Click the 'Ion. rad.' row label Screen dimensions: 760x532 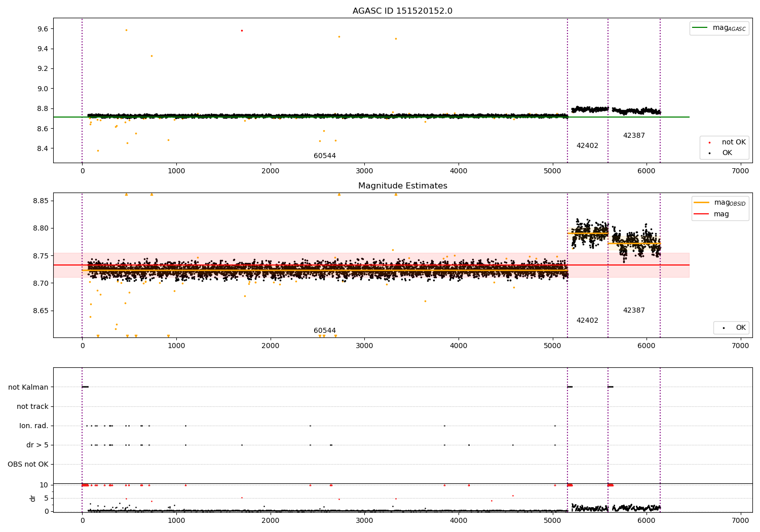pyautogui.click(x=34, y=426)
